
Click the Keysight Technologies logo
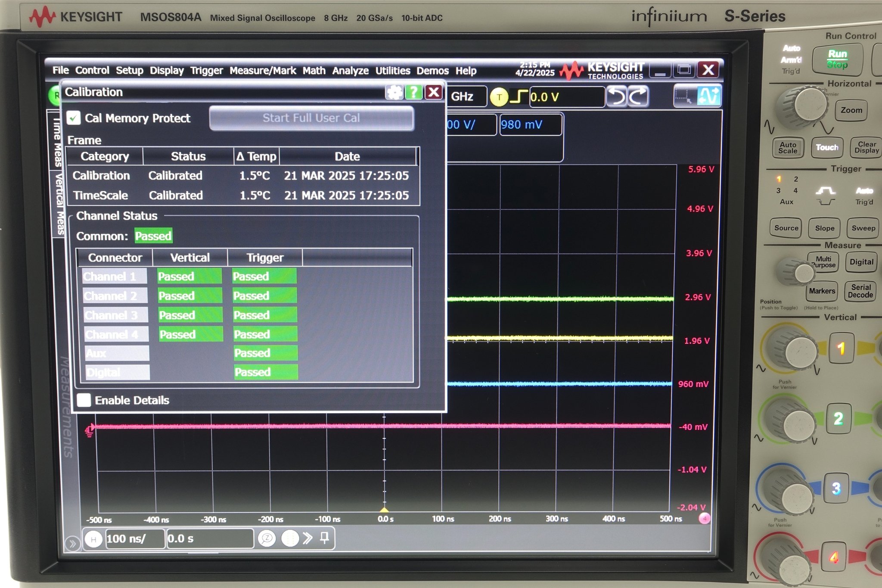pos(602,70)
